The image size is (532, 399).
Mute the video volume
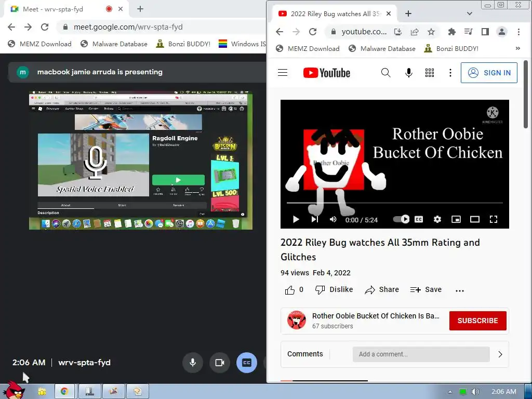point(333,220)
